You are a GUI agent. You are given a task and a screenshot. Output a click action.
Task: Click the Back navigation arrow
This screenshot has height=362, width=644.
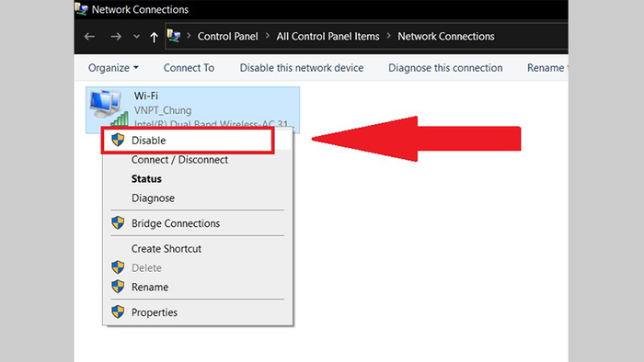(x=89, y=37)
